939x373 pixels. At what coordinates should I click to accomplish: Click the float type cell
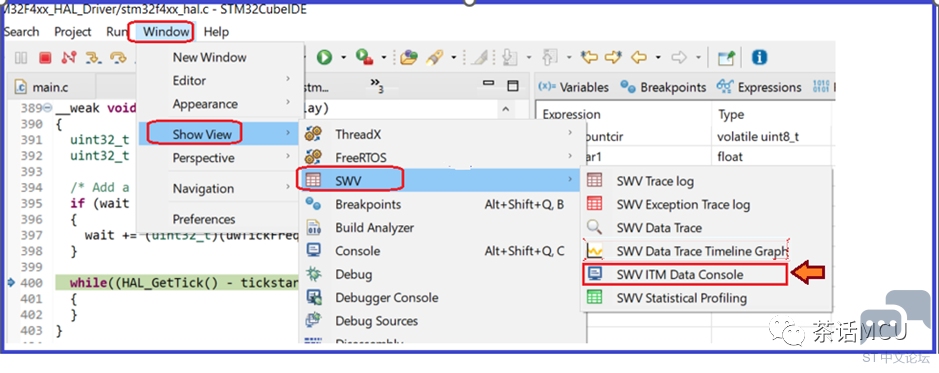pyautogui.click(x=771, y=157)
